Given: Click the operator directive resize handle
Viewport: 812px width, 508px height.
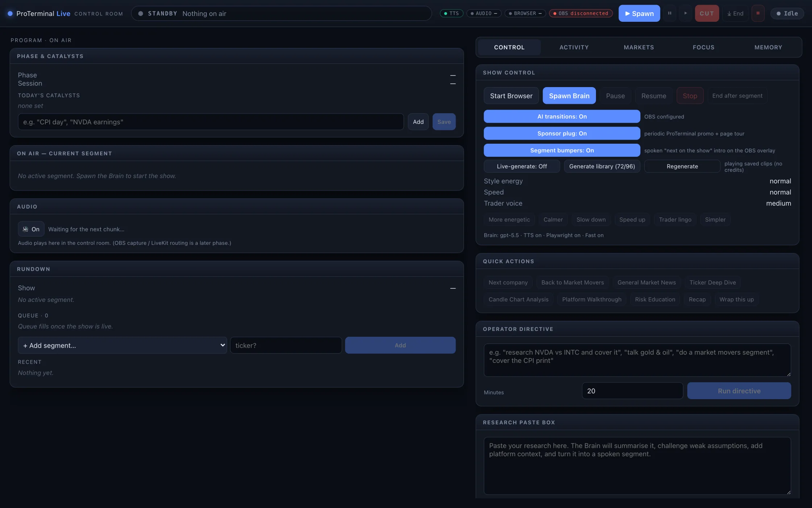Looking at the screenshot, I should point(788,374).
